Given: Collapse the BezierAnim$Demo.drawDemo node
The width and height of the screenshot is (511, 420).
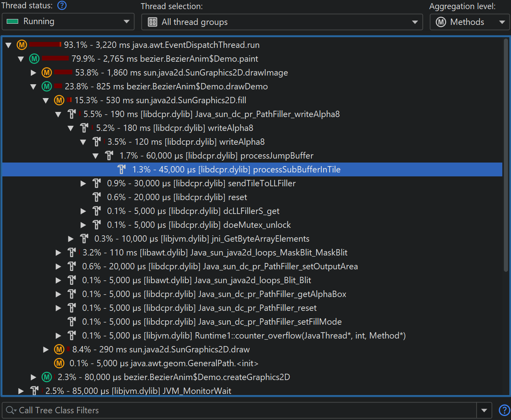Looking at the screenshot, I should (x=34, y=87).
